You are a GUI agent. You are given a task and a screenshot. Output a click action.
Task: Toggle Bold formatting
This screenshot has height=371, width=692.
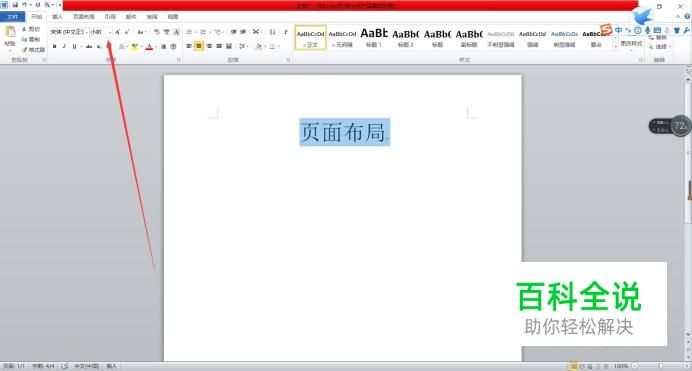tap(54, 46)
